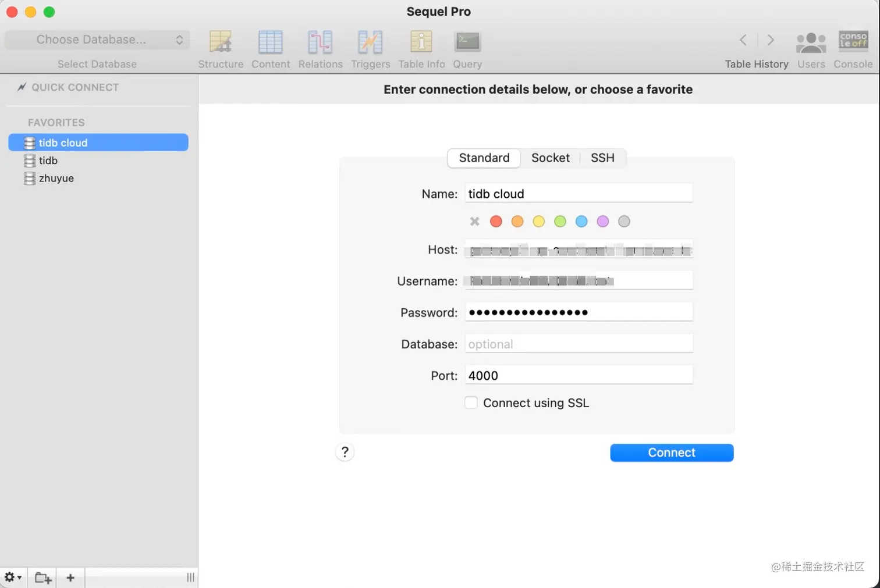Pick the orange favorite color
This screenshot has width=880, height=588.
point(517,221)
